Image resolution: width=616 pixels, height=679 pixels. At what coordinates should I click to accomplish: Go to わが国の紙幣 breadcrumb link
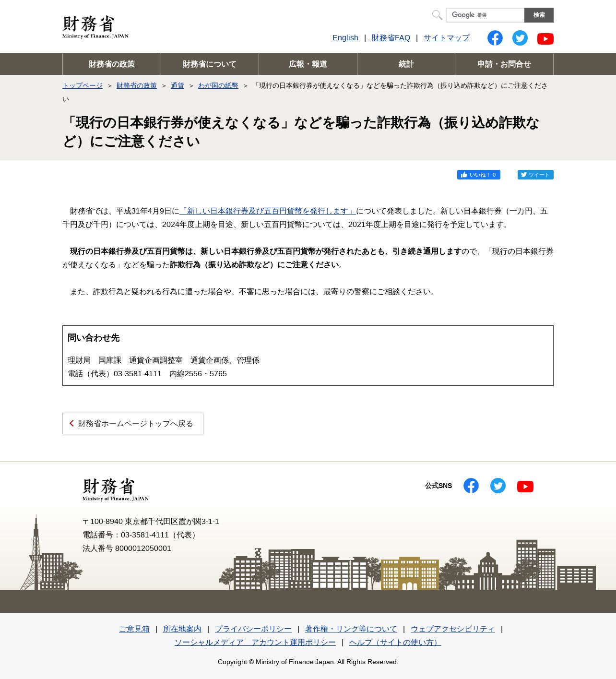click(x=218, y=85)
